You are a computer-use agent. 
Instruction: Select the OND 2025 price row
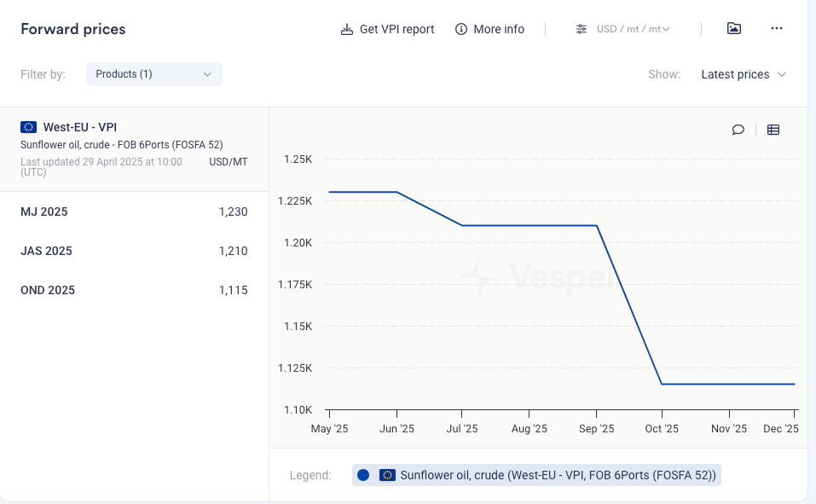(x=134, y=290)
